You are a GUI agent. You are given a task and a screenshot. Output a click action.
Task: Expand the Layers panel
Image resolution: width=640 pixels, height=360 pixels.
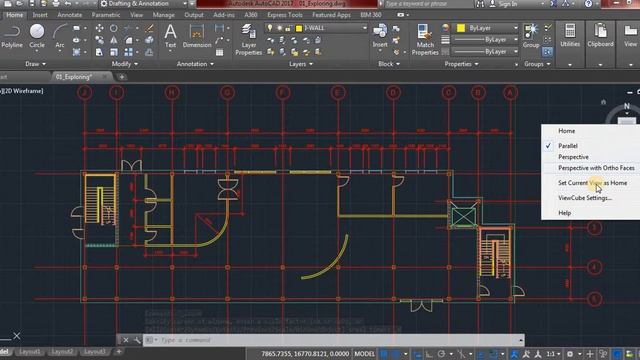(x=301, y=64)
